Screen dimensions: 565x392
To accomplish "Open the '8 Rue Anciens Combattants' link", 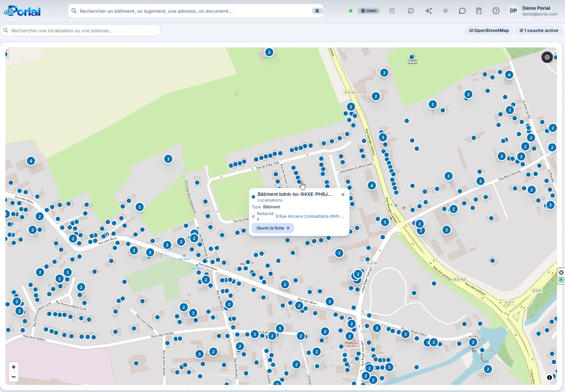I will 310,216.
